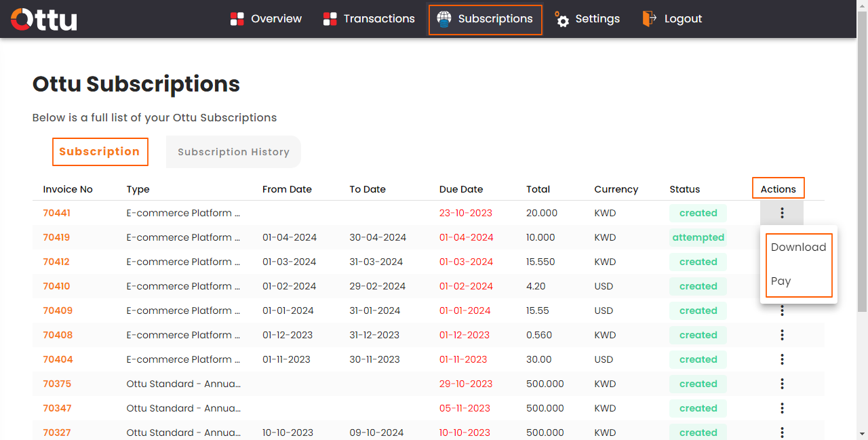The height and width of the screenshot is (440, 868).
Task: Click To Date 09-10-2024 cell
Action: [377, 433]
